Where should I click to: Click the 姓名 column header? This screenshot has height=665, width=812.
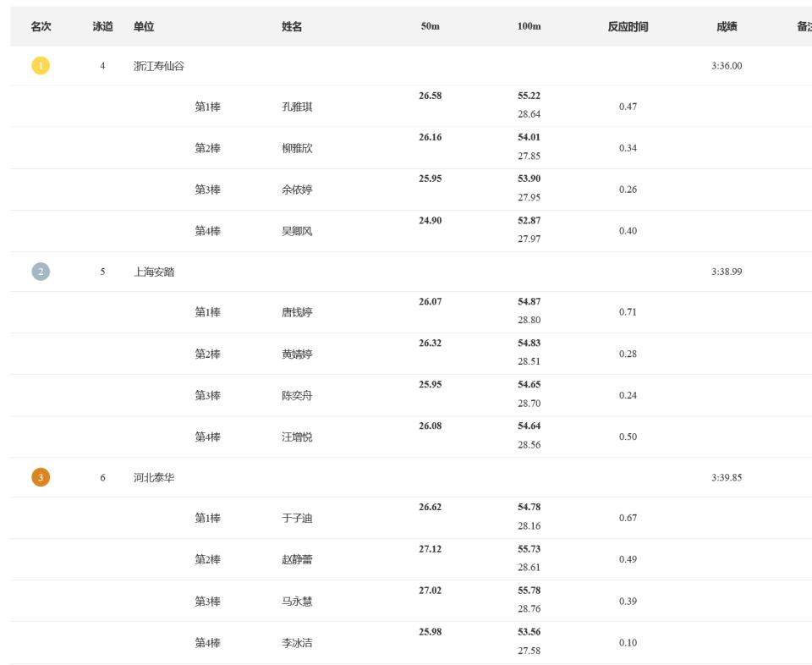click(292, 26)
